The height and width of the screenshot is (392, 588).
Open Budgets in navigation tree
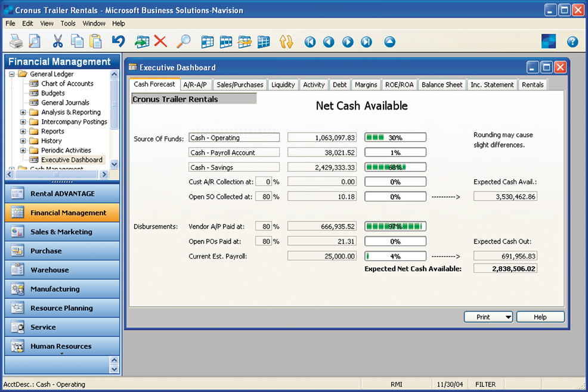pyautogui.click(x=53, y=93)
